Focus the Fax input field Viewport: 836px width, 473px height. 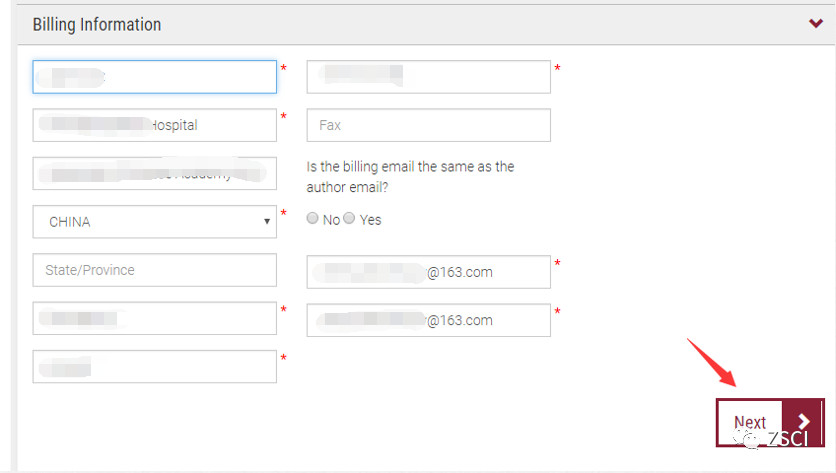pos(428,125)
